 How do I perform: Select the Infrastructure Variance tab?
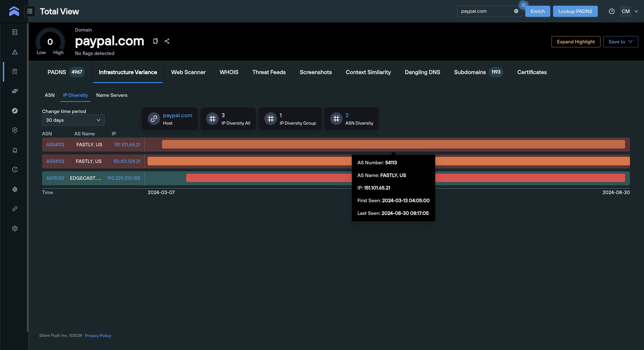click(128, 72)
